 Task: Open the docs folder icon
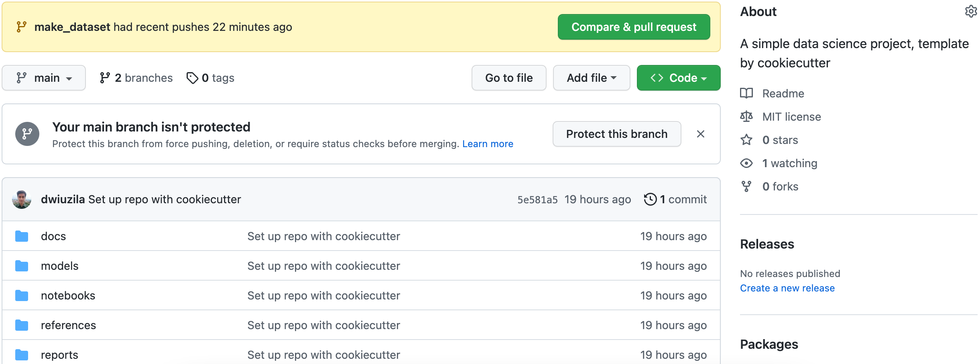pyautogui.click(x=21, y=236)
